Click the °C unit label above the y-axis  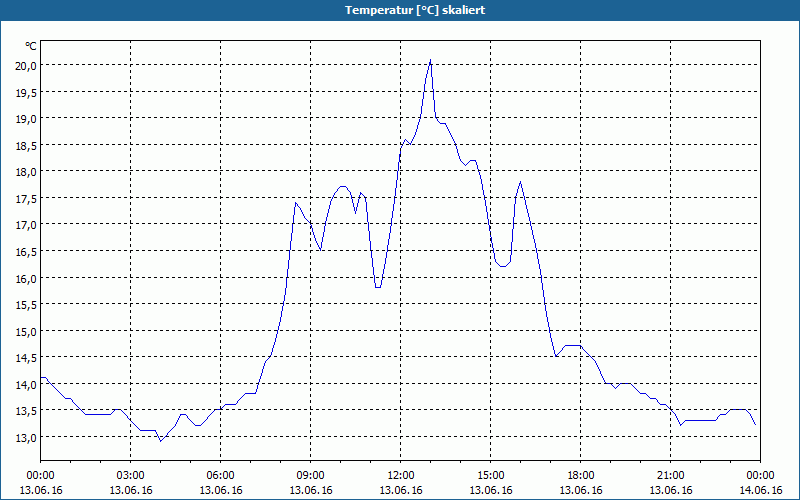tap(31, 46)
